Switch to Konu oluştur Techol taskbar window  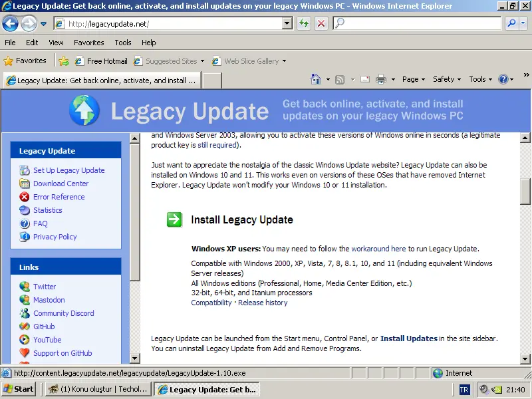tap(98, 389)
